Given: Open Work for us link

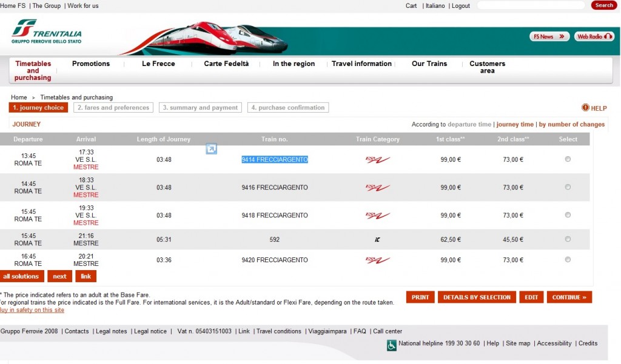Looking at the screenshot, I should pyautogui.click(x=82, y=6).
